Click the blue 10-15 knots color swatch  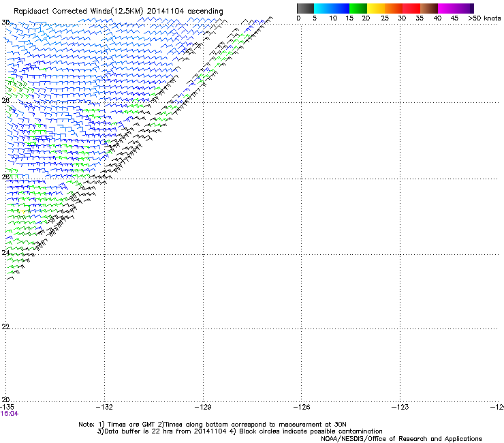click(x=341, y=8)
